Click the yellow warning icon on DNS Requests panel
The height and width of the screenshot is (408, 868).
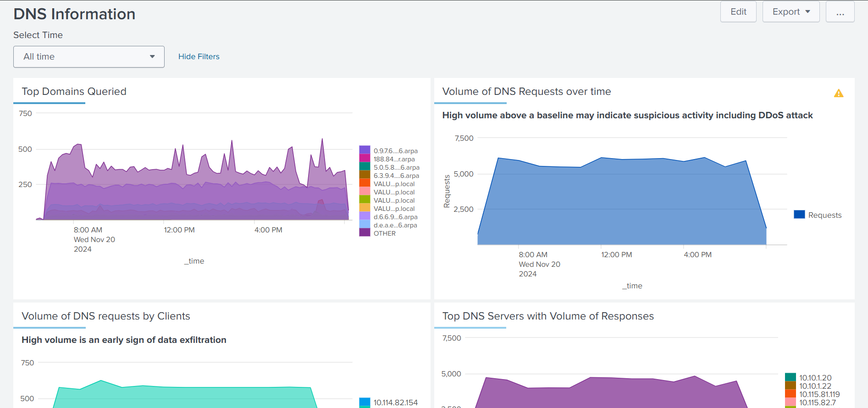pyautogui.click(x=839, y=93)
